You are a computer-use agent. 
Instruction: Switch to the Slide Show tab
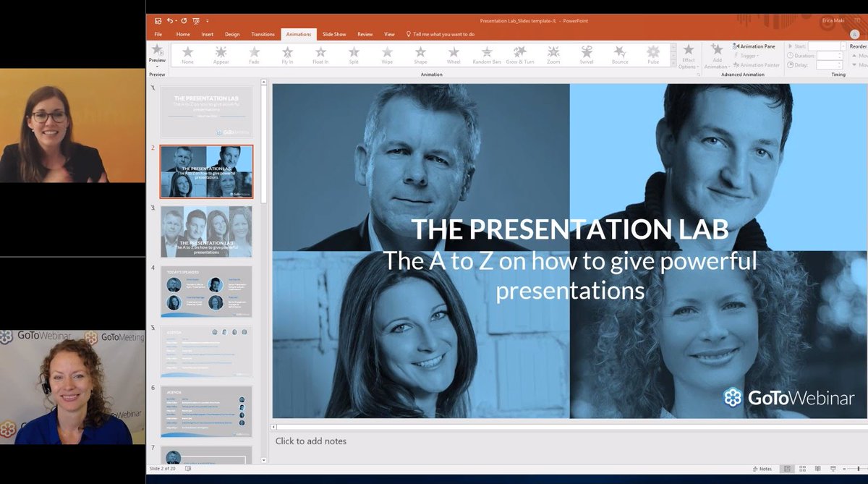[x=334, y=34]
